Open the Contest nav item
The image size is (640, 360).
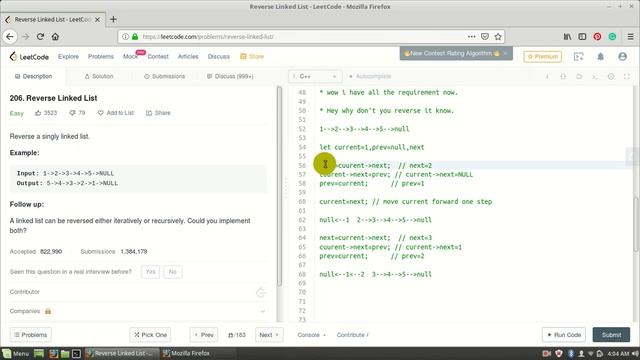[158, 57]
